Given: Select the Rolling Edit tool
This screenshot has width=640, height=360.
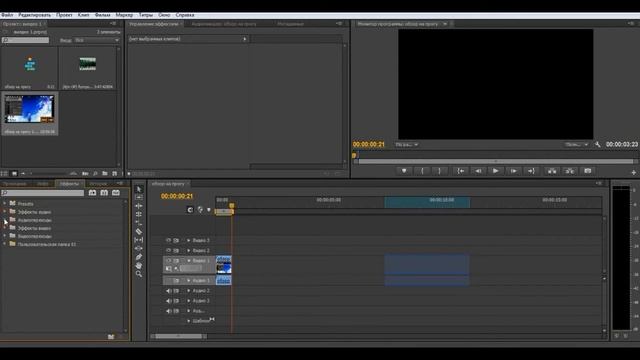Looking at the screenshot, I should pyautogui.click(x=139, y=214).
